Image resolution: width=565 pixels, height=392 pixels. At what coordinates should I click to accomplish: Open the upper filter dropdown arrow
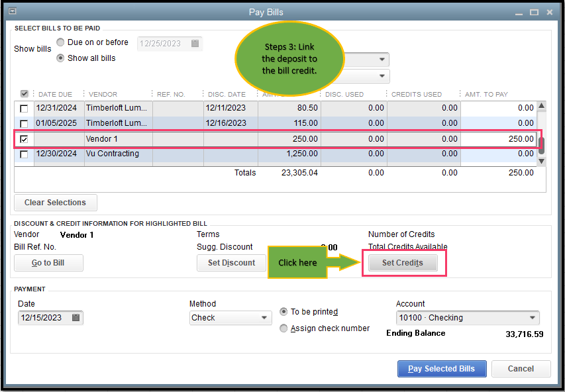[382, 60]
